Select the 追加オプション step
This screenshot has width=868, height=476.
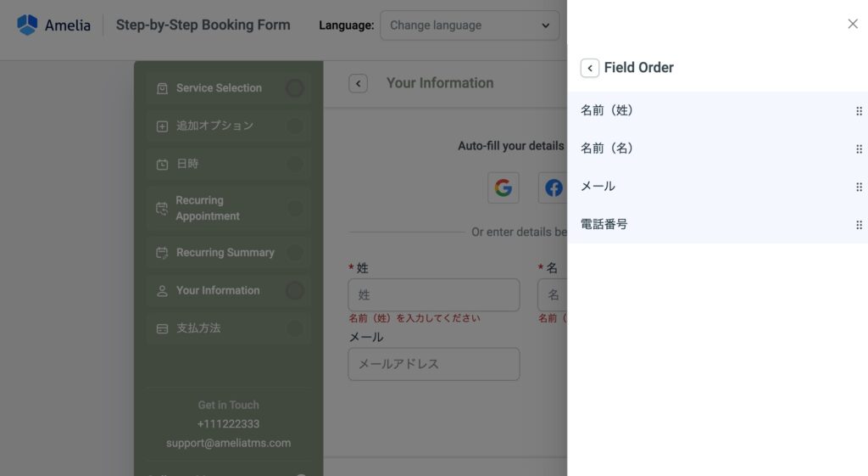point(227,126)
